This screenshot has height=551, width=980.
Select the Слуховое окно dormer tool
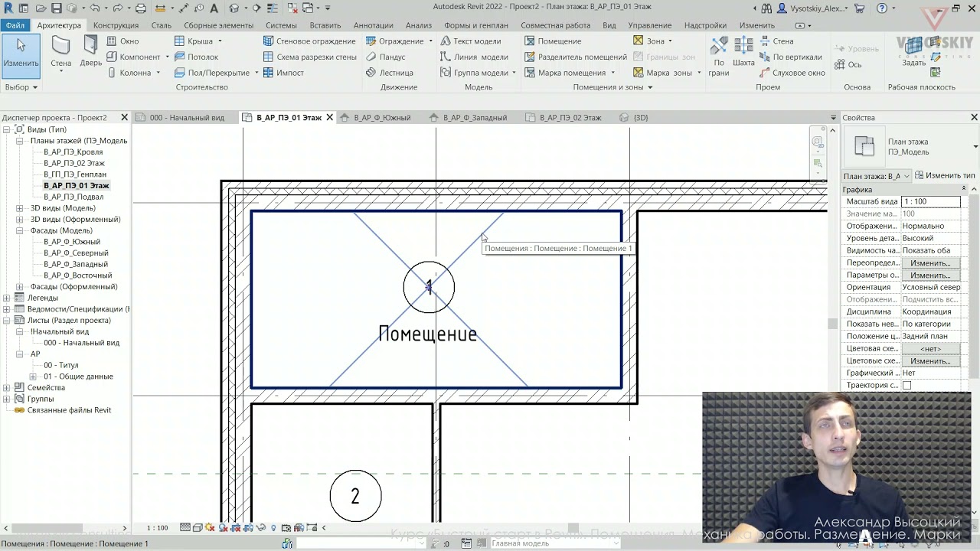click(x=792, y=73)
